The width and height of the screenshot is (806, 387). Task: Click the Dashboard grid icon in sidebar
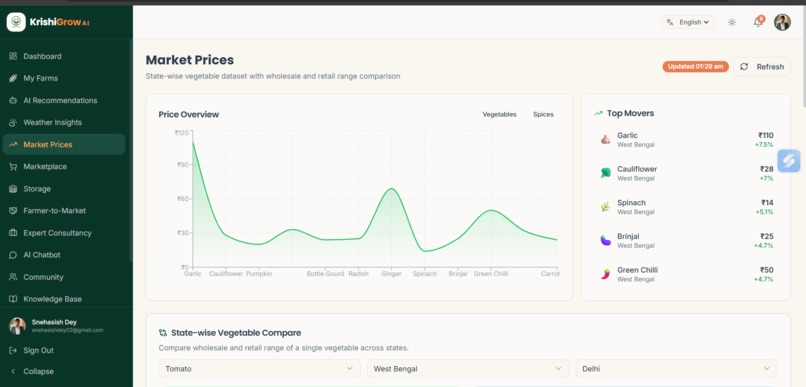coord(13,56)
